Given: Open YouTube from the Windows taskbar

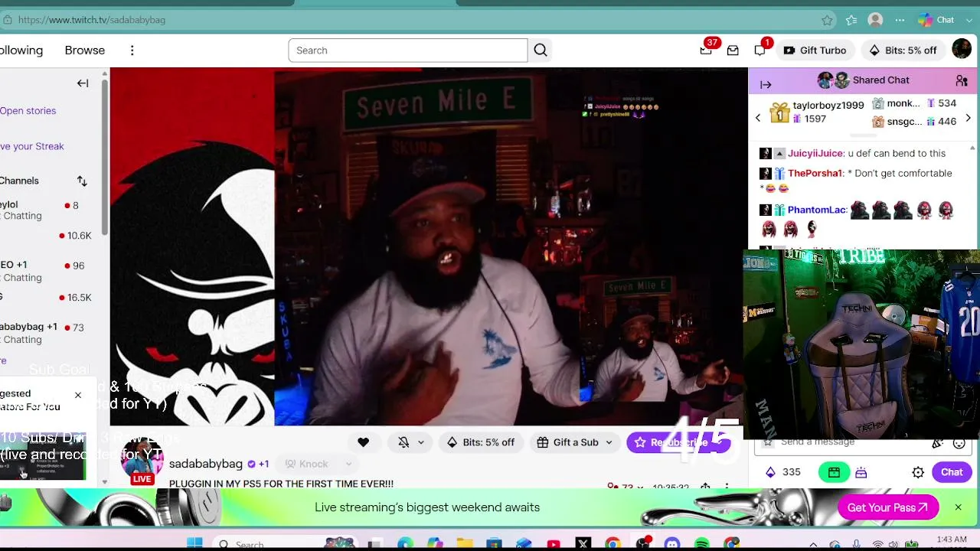Looking at the screenshot, I should pyautogui.click(x=554, y=544).
